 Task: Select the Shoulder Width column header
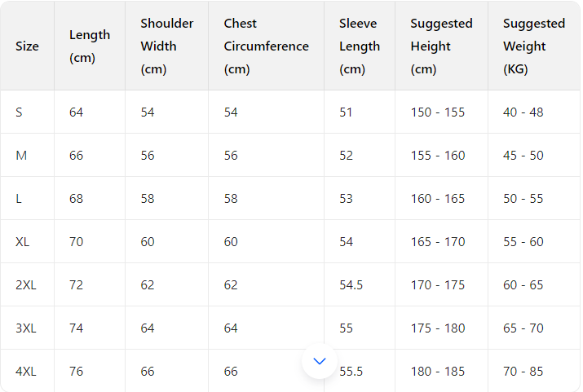pos(166,46)
